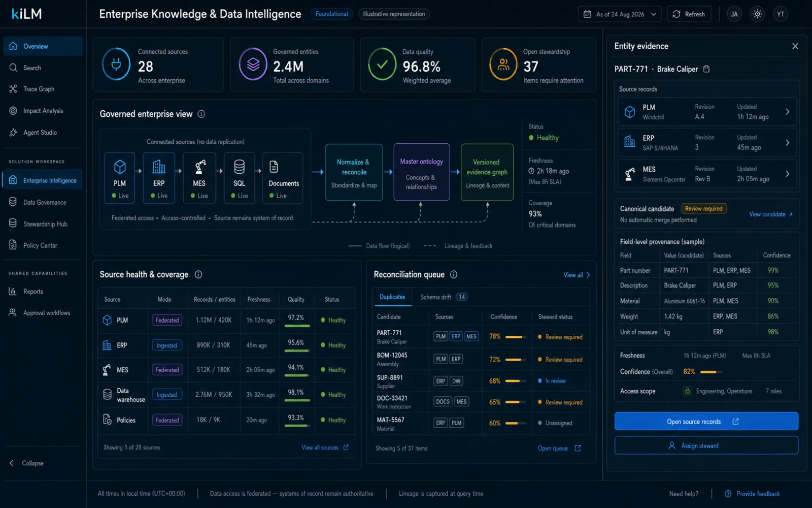Open Normalize & reconcile pipeline stage
Screen dimensions: 812x508
354,172
